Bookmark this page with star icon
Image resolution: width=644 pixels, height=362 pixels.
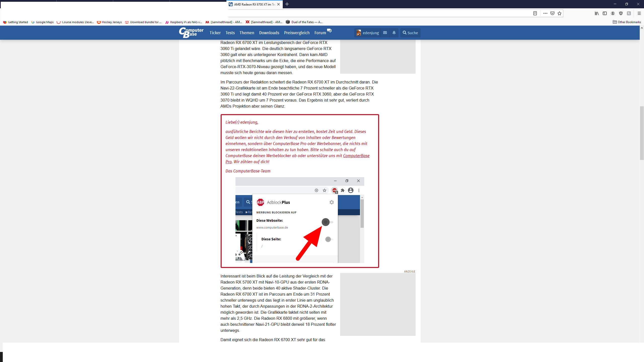pyautogui.click(x=559, y=13)
